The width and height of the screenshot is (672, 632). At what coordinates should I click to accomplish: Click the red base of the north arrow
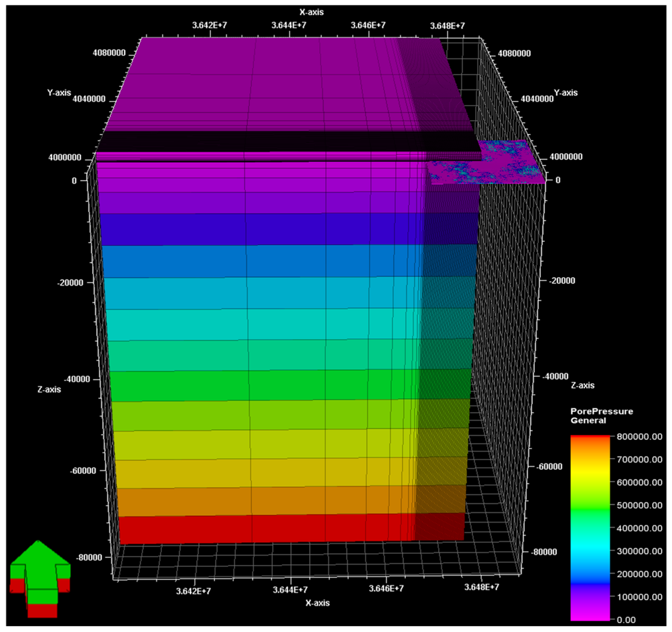[x=42, y=610]
